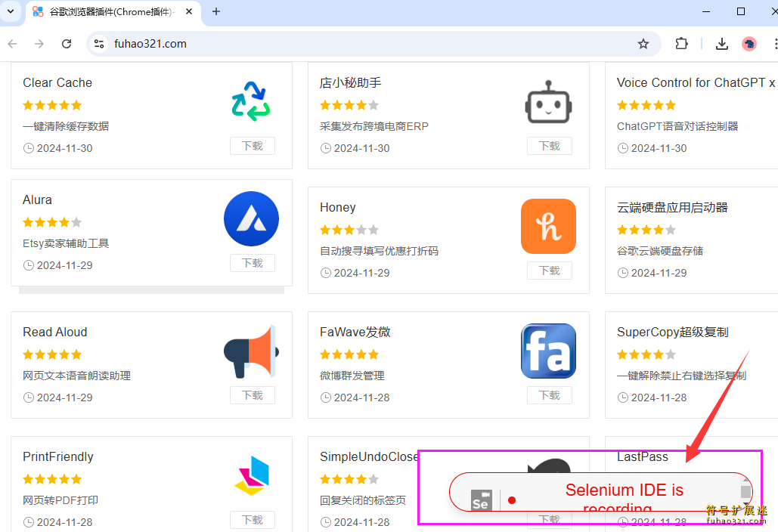
Task: Click the 回复关闭的标签页 description
Action: (363, 500)
